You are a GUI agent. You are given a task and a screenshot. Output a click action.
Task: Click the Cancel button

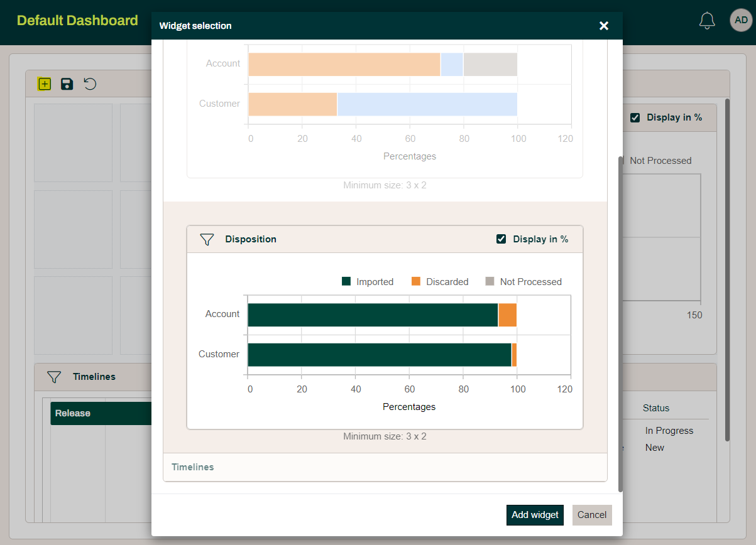pos(592,515)
